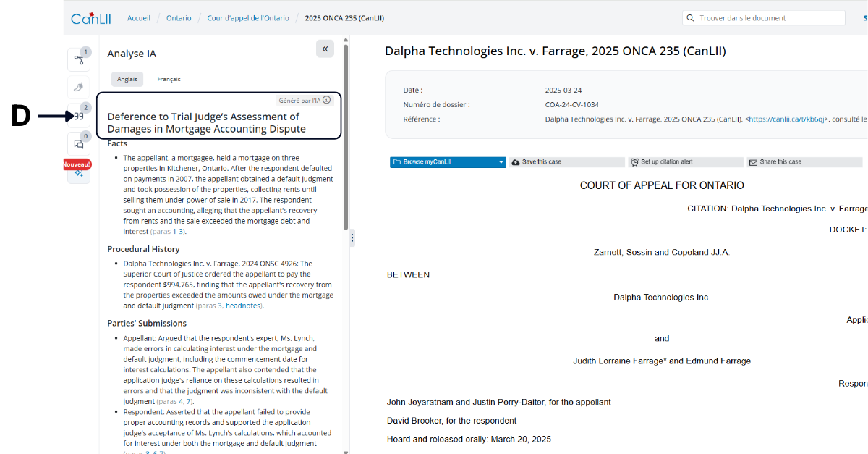Click the magnifier icon in search box
Image resolution: width=868 pixels, height=454 pixels.
[x=691, y=18]
